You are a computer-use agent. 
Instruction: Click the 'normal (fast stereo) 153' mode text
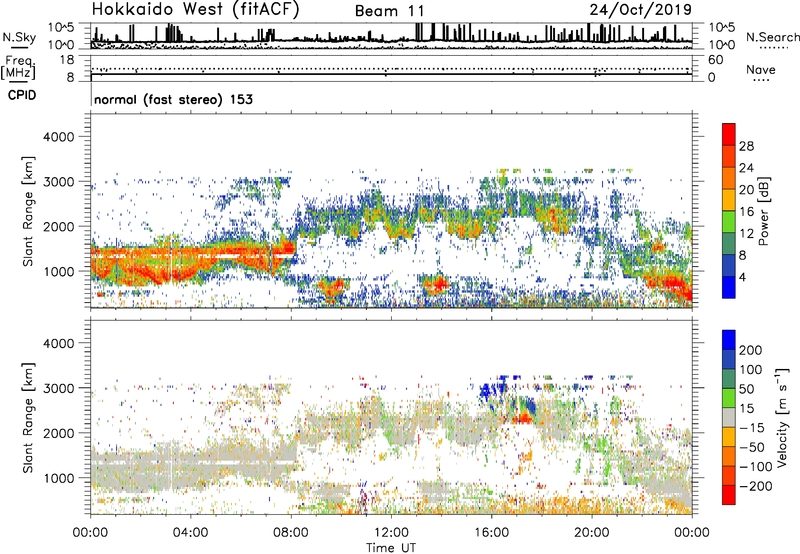click(x=173, y=99)
